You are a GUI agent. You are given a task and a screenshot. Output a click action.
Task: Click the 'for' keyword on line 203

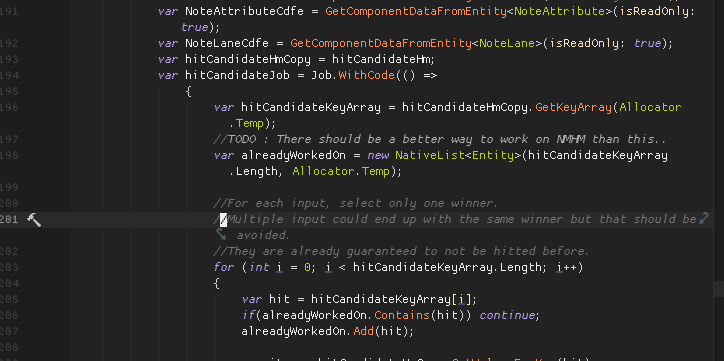click(224, 267)
